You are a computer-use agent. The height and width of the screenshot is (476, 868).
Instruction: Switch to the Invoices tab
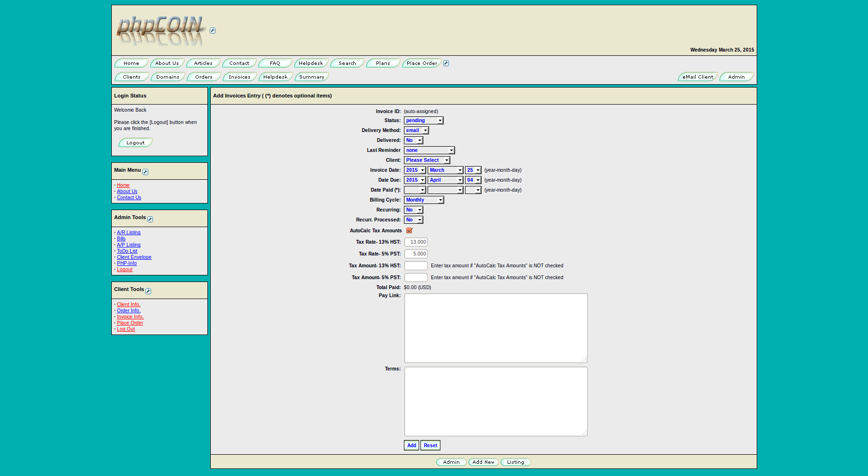click(x=239, y=77)
